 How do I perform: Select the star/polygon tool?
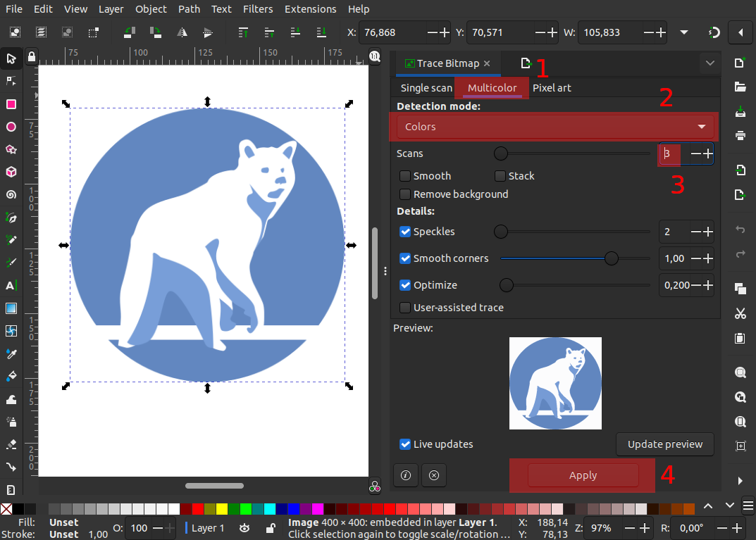tap(11, 149)
